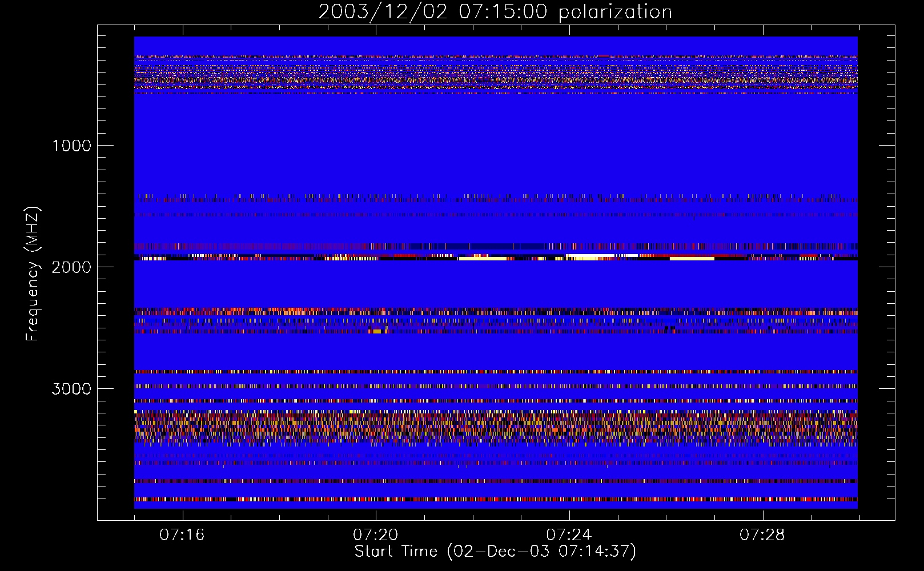Click the 07:24 time tick label

[x=569, y=535]
